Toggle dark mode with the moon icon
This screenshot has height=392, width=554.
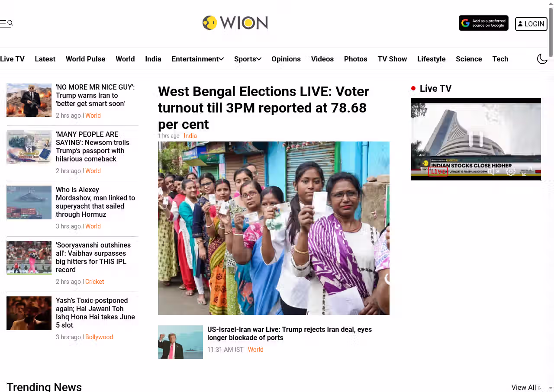click(542, 59)
